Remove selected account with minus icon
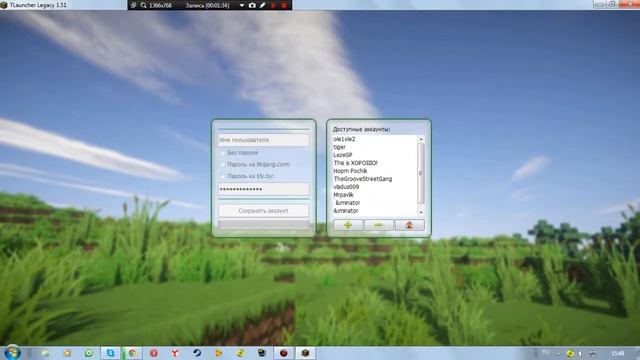Image resolution: width=640 pixels, height=360 pixels. pyautogui.click(x=378, y=225)
